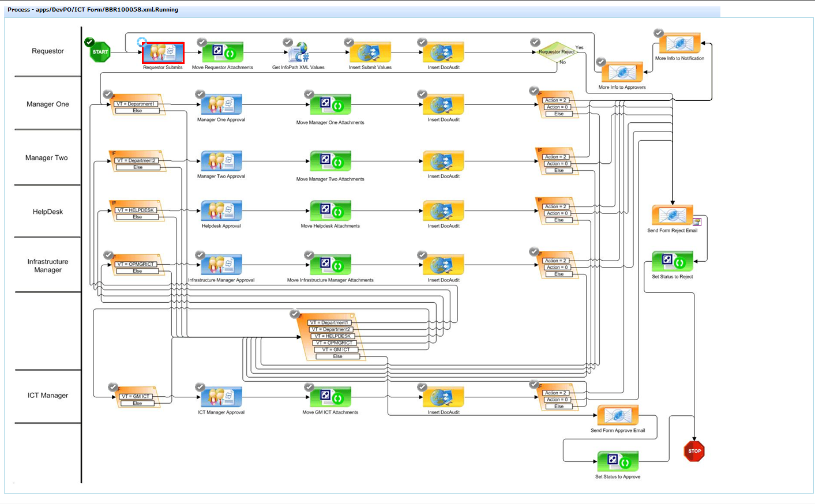
Task: Select the Infrastructure Manager swimlane label
Action: tap(48, 266)
